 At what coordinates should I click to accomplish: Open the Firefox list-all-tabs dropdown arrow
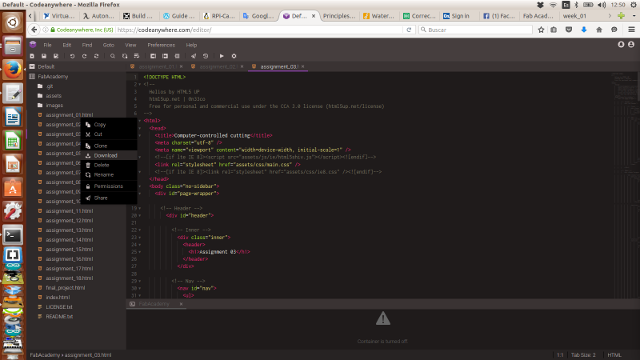(x=634, y=16)
